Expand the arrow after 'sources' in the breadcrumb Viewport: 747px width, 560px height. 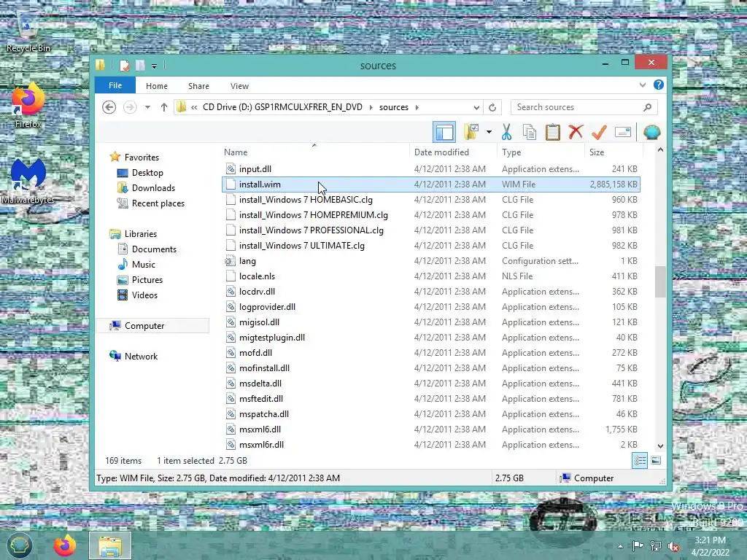point(417,108)
